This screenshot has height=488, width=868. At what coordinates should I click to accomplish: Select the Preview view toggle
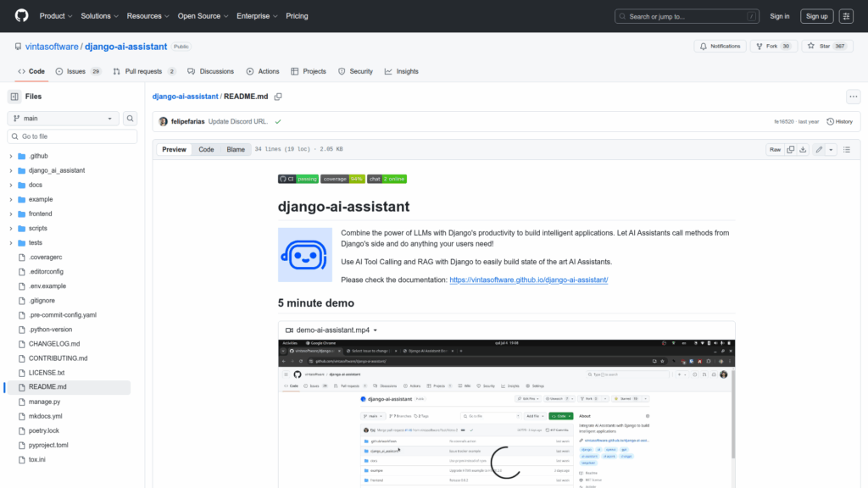[x=174, y=149]
